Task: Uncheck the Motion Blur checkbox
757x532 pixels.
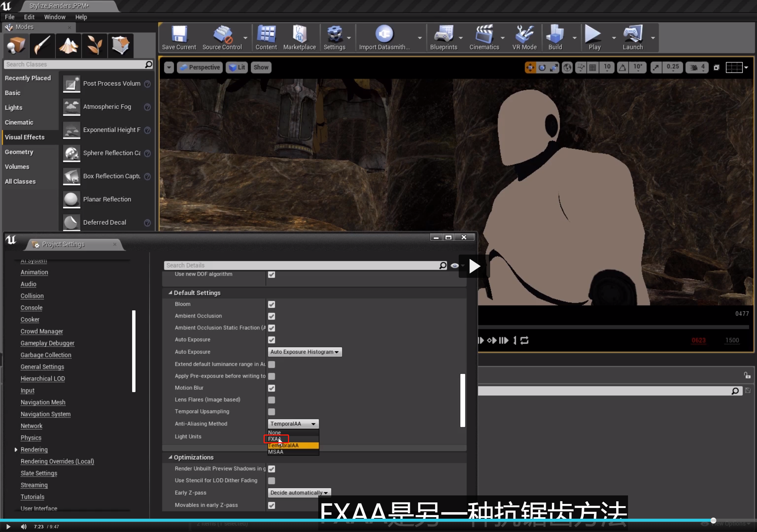Action: (272, 388)
